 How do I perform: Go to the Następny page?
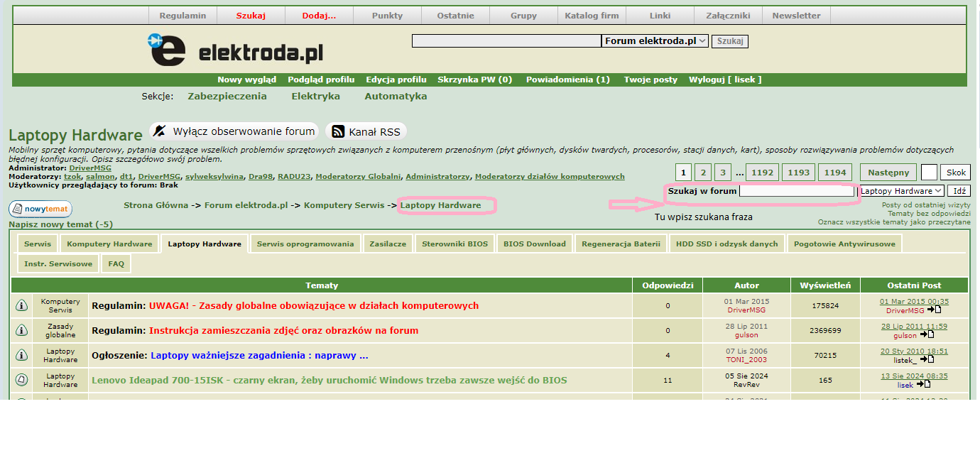tap(888, 173)
